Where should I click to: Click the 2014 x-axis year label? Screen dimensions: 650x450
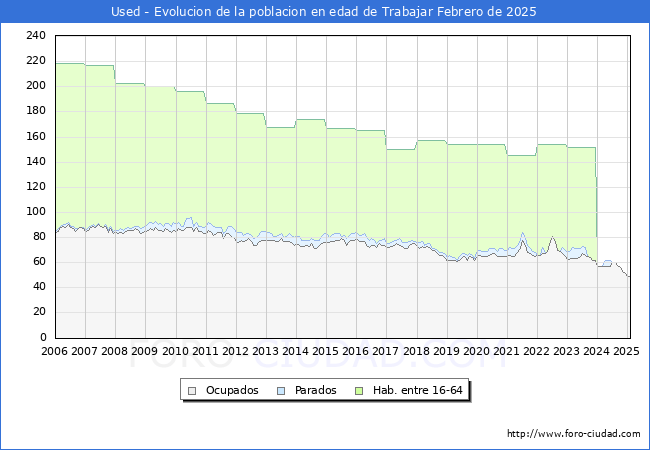[295, 351]
